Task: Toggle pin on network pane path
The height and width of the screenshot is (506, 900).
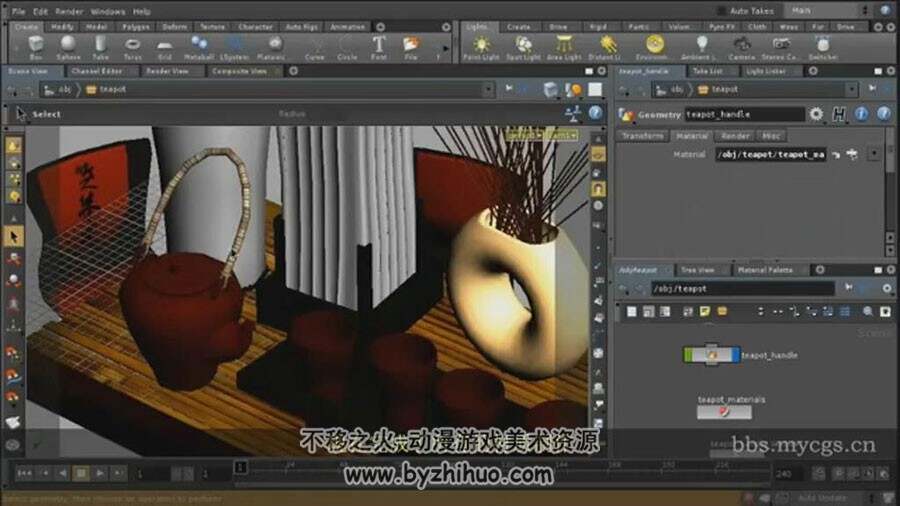Action: tap(848, 287)
